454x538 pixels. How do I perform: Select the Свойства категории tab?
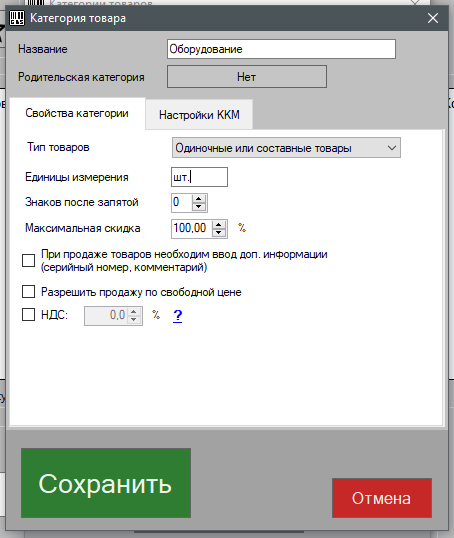click(77, 113)
